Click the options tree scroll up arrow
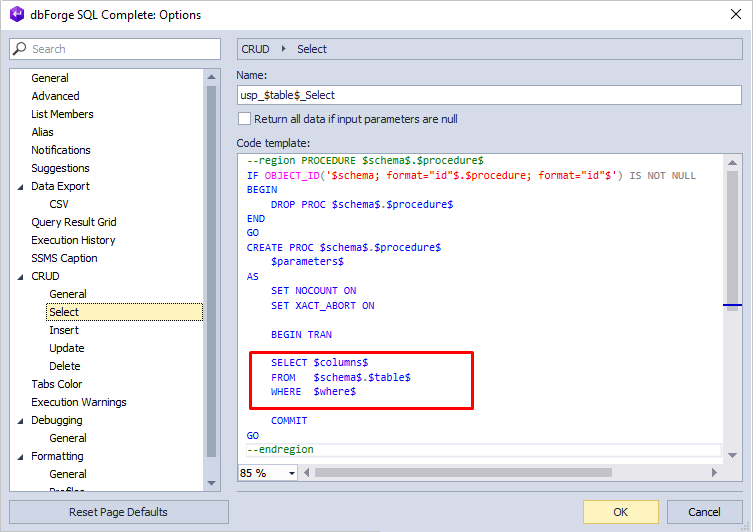The height and width of the screenshot is (532, 753). point(211,77)
